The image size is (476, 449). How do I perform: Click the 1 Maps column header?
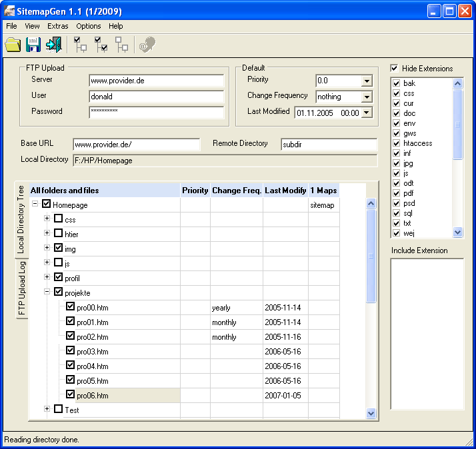(323, 191)
